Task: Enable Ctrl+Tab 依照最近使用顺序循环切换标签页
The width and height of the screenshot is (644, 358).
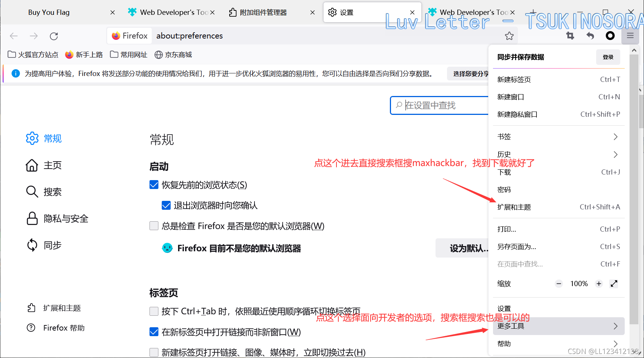Action: (154, 311)
